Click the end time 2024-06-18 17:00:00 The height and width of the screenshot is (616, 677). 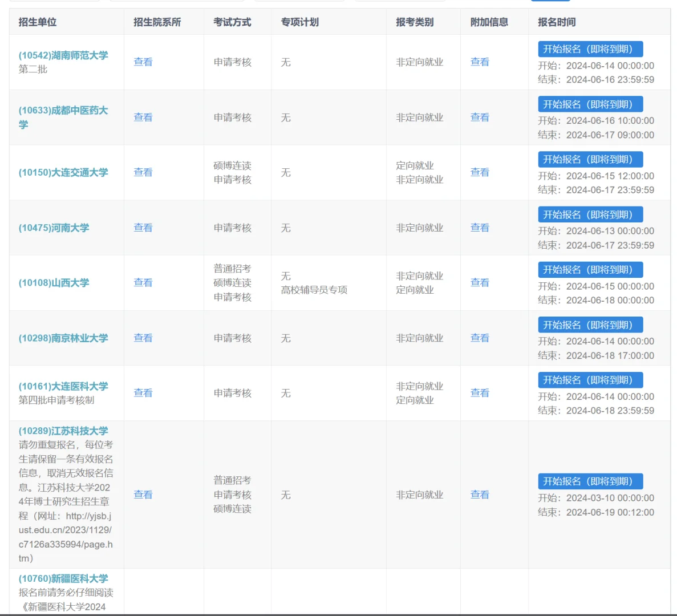610,355
